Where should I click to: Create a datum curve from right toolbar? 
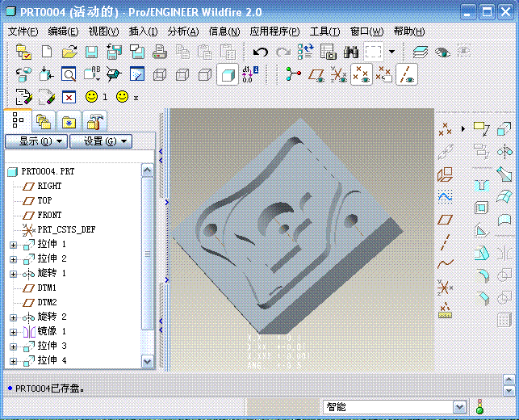tap(446, 264)
